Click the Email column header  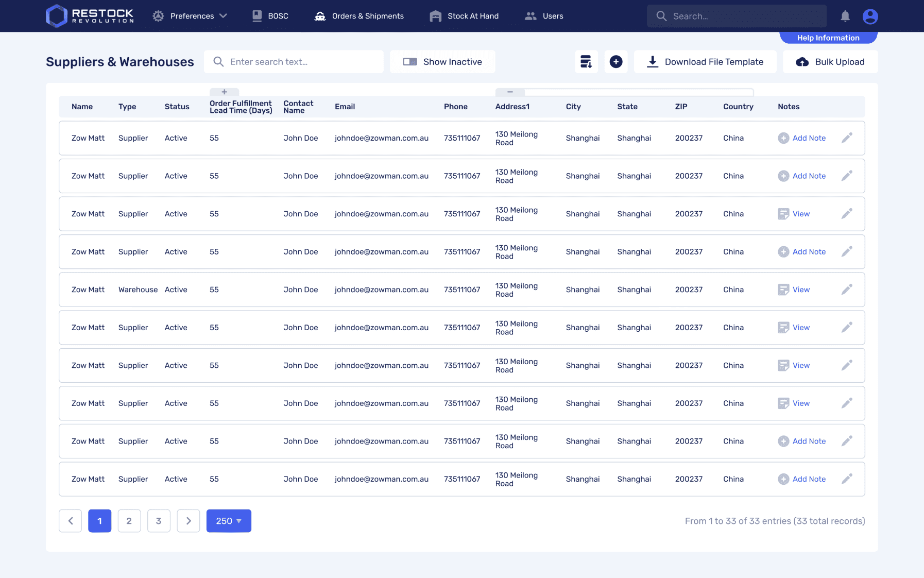pyautogui.click(x=345, y=107)
